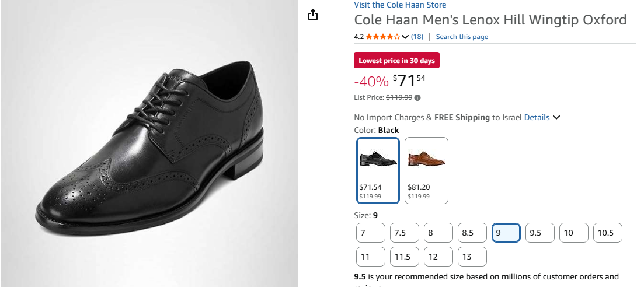
Task: Select size 12 button
Action: (438, 256)
